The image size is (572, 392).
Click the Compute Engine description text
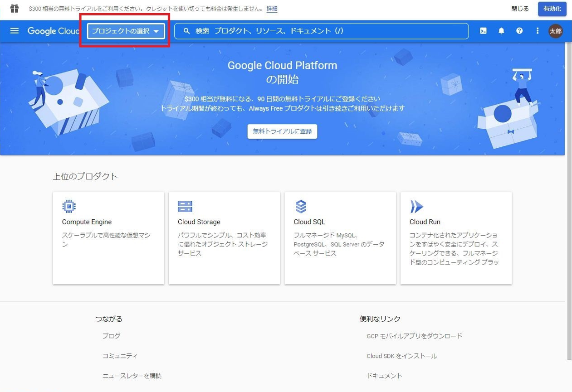coord(106,240)
